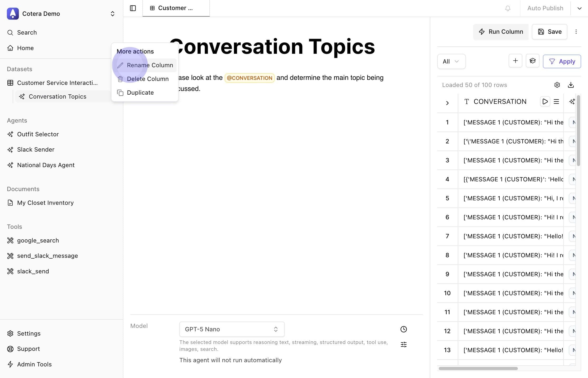Open the GPT-5 Nano model dropdown
The image size is (588, 378).
[x=232, y=329]
